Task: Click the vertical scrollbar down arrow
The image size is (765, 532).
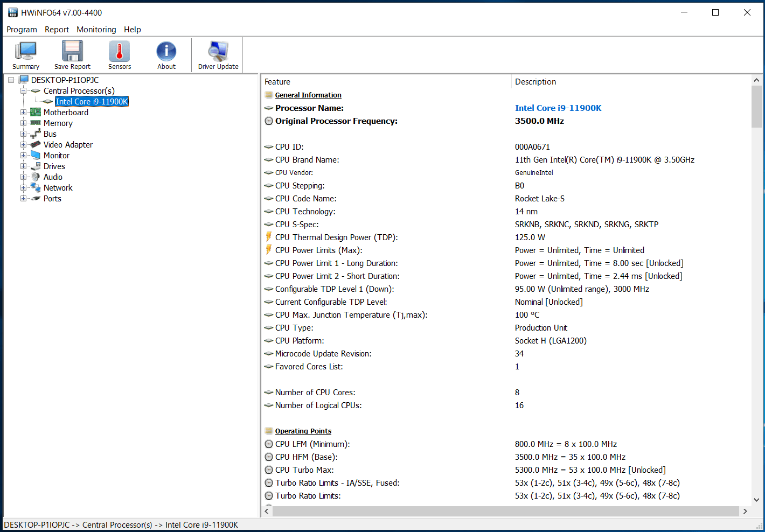Action: (x=756, y=500)
